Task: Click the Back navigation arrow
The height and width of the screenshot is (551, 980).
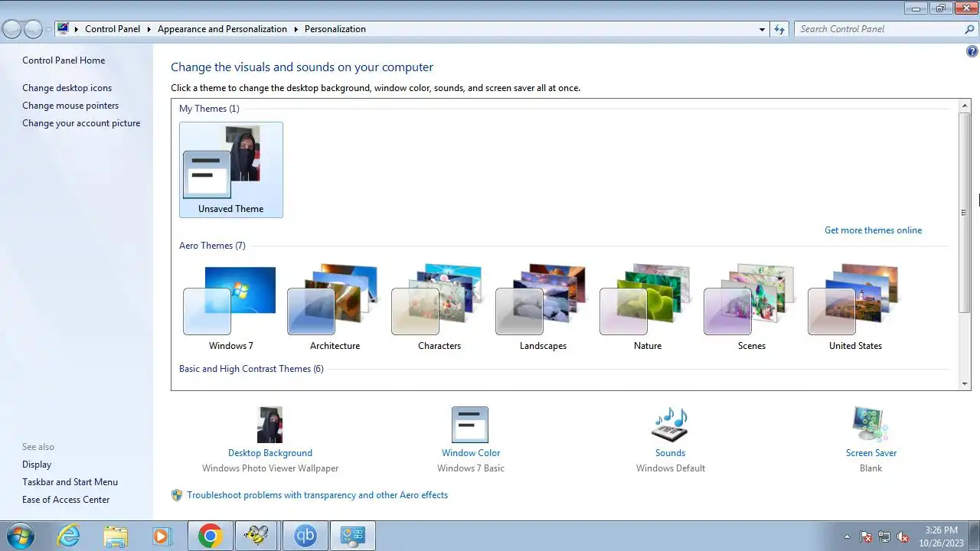Action: click(11, 29)
